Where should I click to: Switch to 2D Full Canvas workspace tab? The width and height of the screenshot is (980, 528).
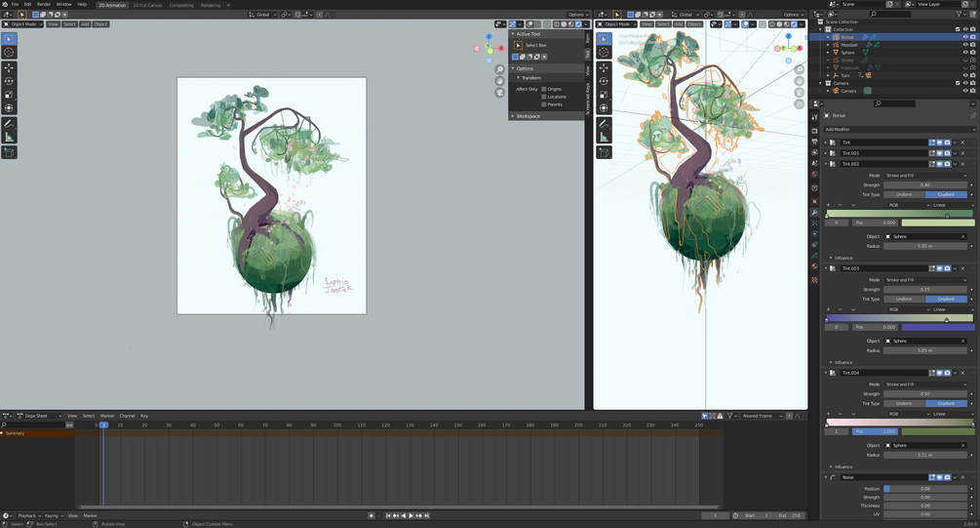pyautogui.click(x=147, y=5)
